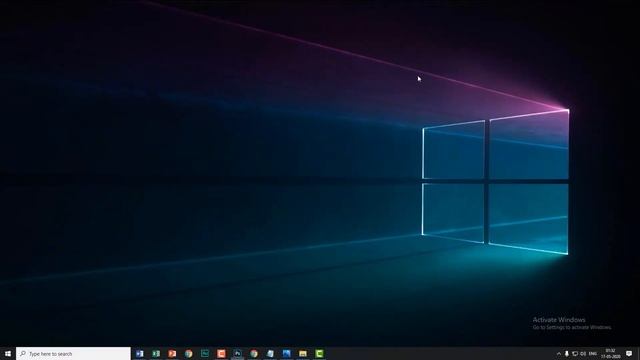Open the green Camtasia taskbar icon
Image resolution: width=640 pixels, height=360 pixels.
click(x=319, y=353)
